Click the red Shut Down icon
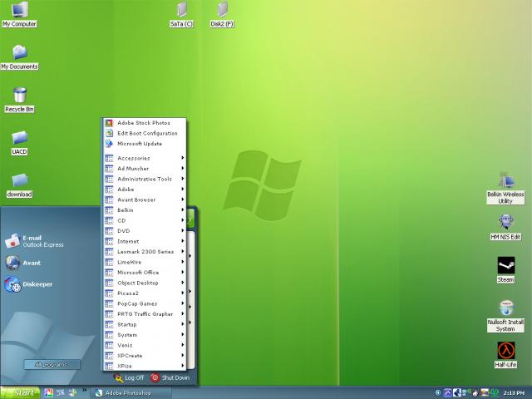Image resolution: width=532 pixels, height=399 pixels. [155, 377]
